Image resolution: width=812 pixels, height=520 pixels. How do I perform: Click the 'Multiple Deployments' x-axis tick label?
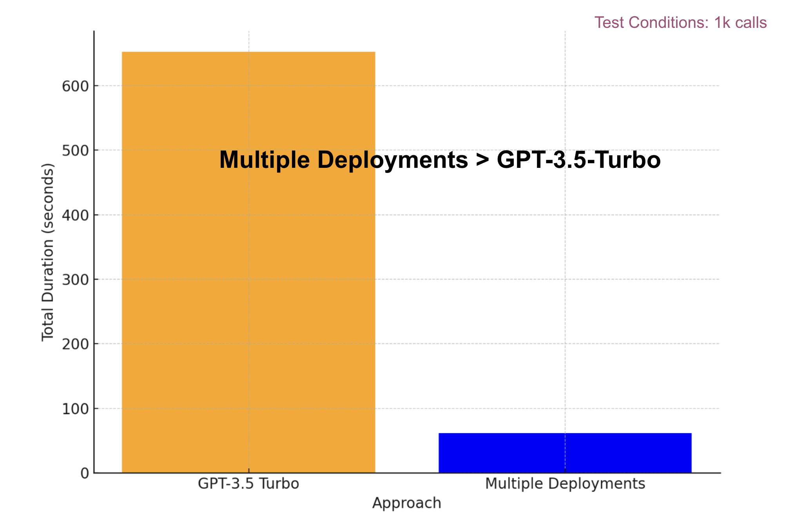pos(565,484)
